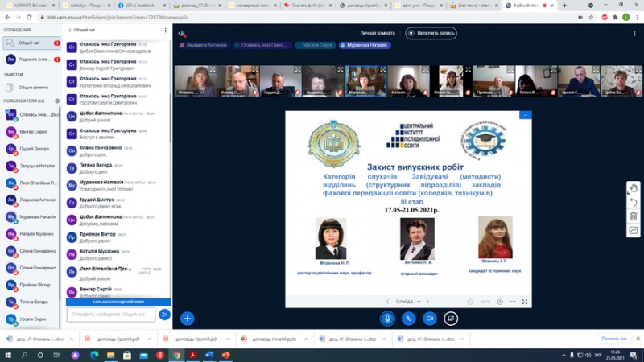The image size is (644, 362).
Task: Open PowerPoint in the taskbar
Action: [x=226, y=355]
